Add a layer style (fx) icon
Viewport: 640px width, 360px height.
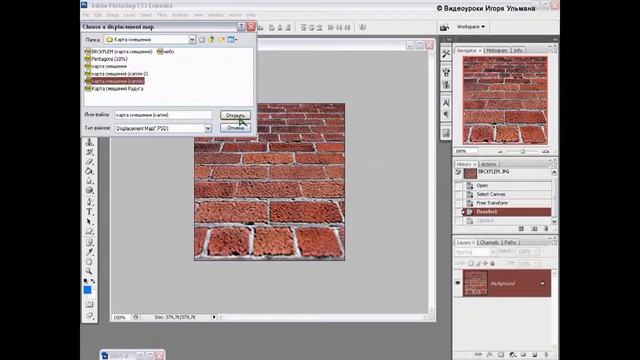(x=489, y=355)
